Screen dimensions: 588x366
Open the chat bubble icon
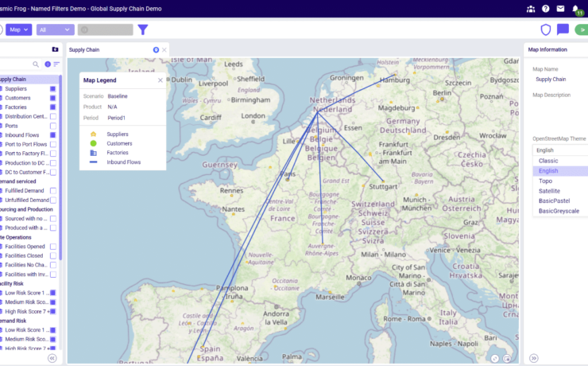point(563,29)
